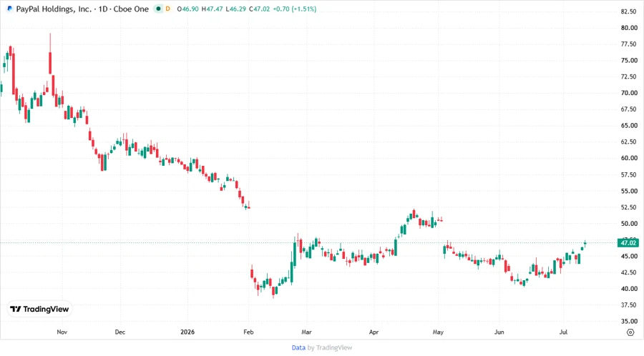Click the 2026 label on time axis

click(187, 332)
